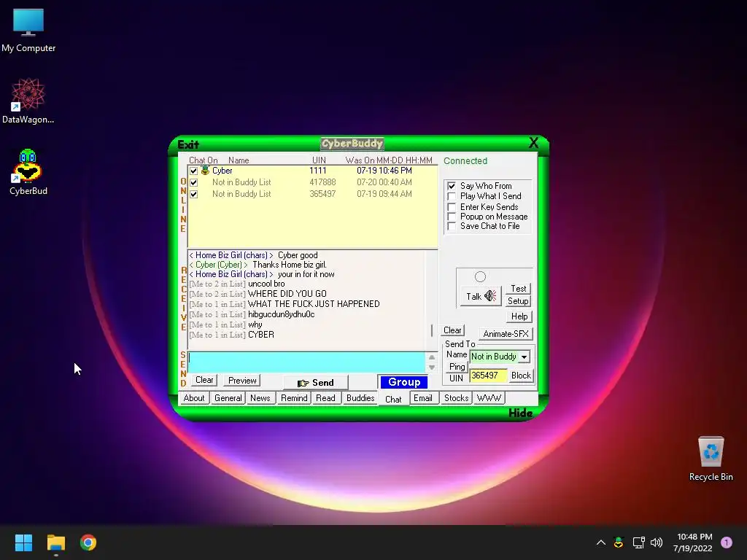747x560 pixels.
Task: Switch to the General tab
Action: (228, 398)
